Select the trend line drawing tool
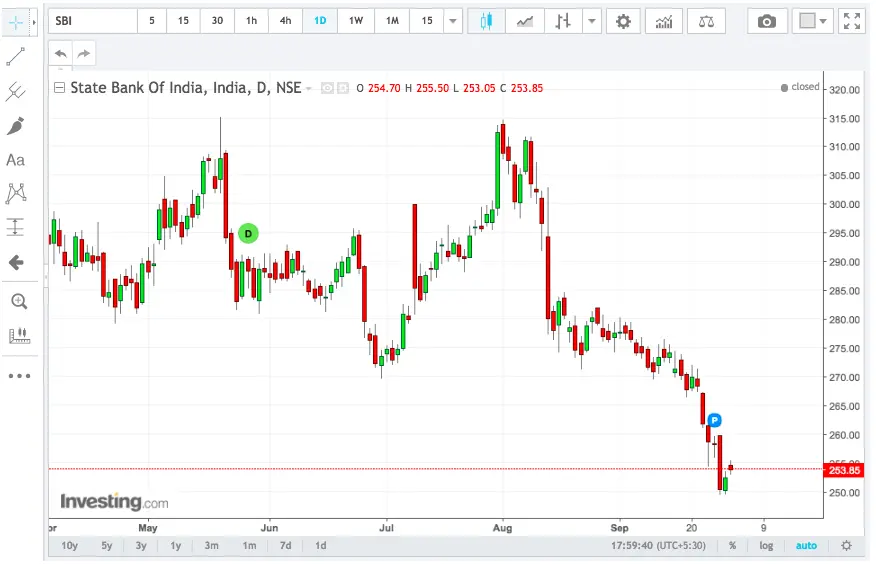876x564 pixels. [x=16, y=56]
